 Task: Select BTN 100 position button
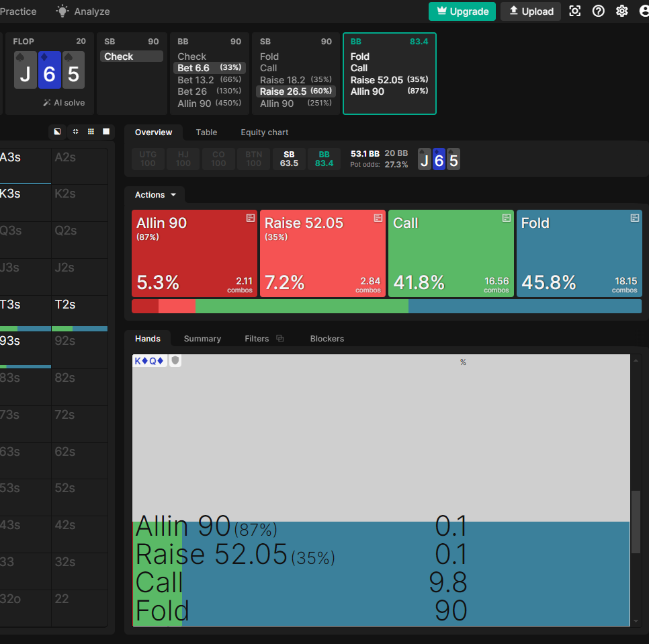coord(254,159)
